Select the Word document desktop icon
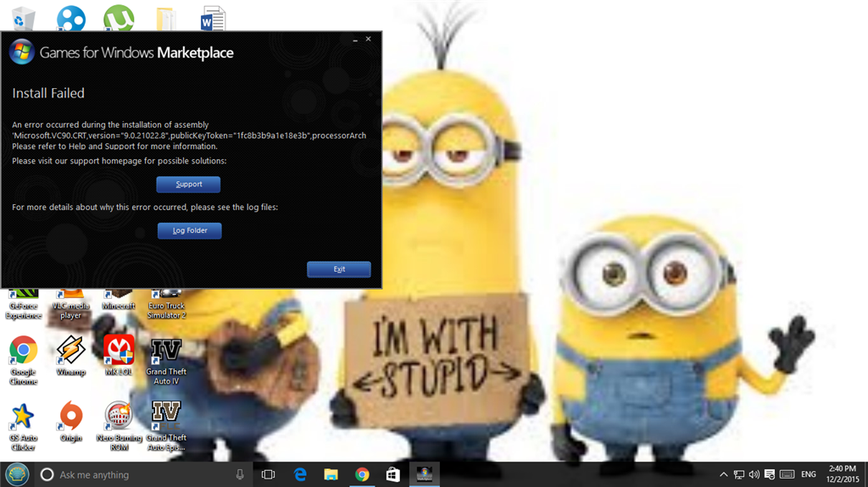Viewport: 868px width, 487px height. pyautogui.click(x=213, y=19)
